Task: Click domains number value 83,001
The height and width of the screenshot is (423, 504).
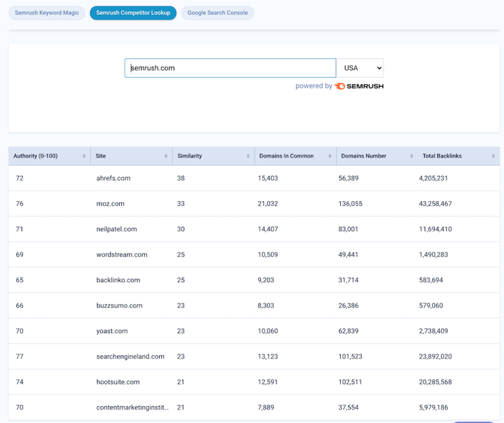Action: pos(348,229)
